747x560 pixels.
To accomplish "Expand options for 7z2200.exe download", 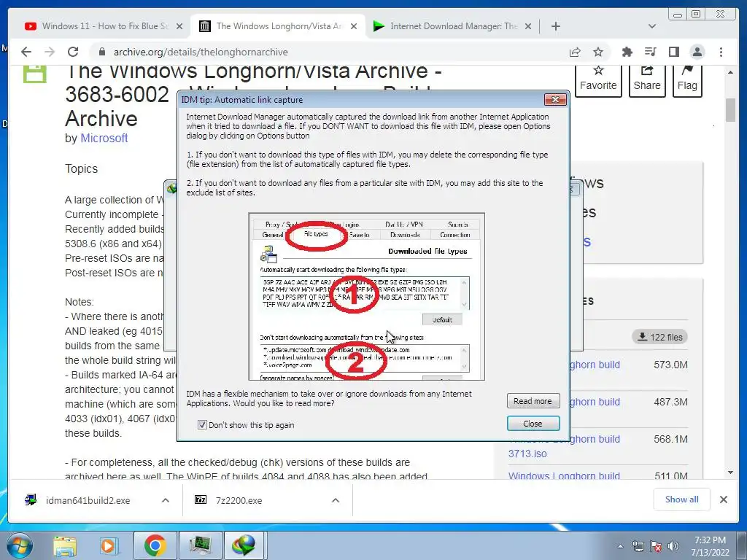I will (336, 500).
